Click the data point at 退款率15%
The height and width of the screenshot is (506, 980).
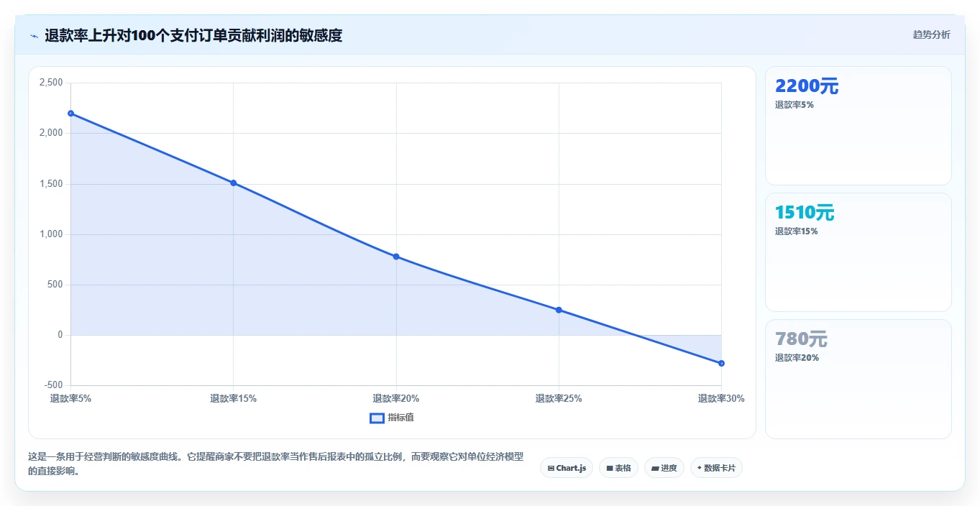pos(234,183)
